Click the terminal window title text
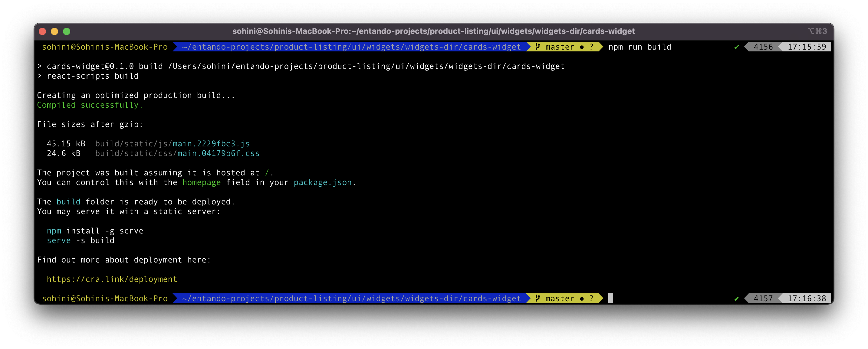Screen dimensions: 868x349 pyautogui.click(x=433, y=31)
